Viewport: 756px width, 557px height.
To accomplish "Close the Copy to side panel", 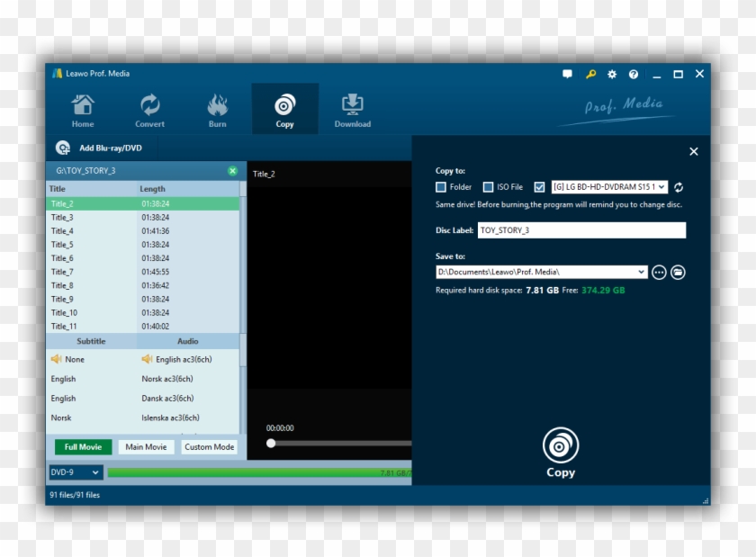I will [x=694, y=151].
